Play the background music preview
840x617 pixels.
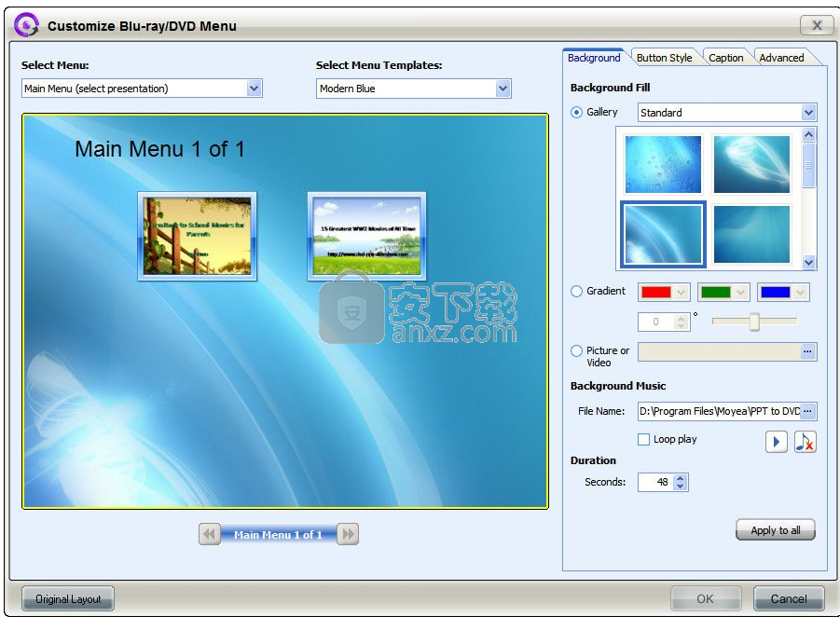pos(777,442)
